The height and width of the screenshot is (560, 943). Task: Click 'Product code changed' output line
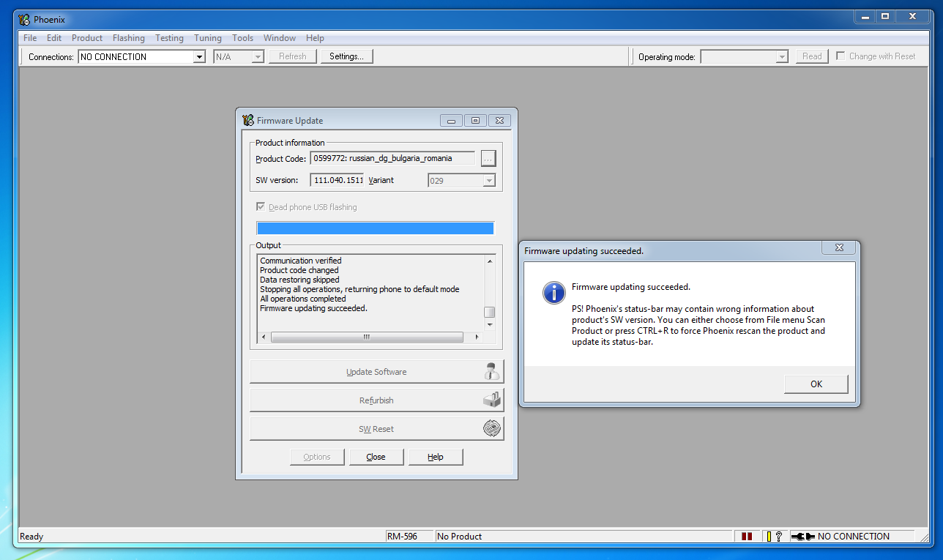[x=299, y=270]
